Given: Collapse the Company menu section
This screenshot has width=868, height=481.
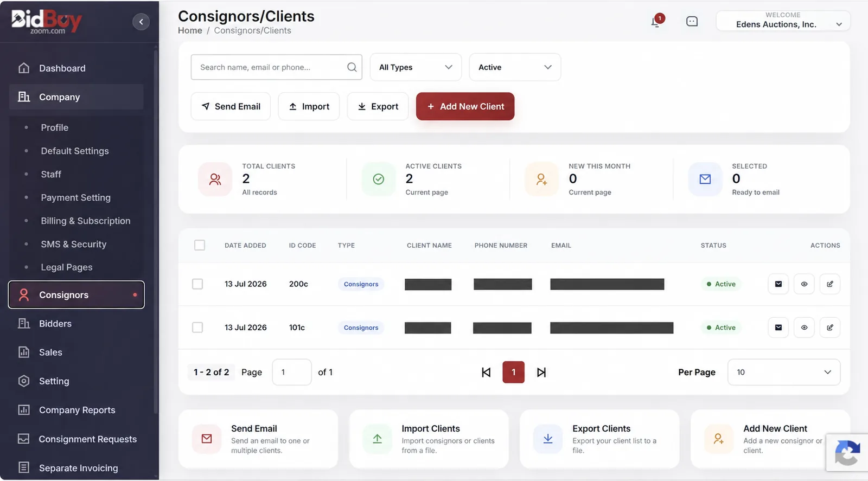Looking at the screenshot, I should pos(76,97).
